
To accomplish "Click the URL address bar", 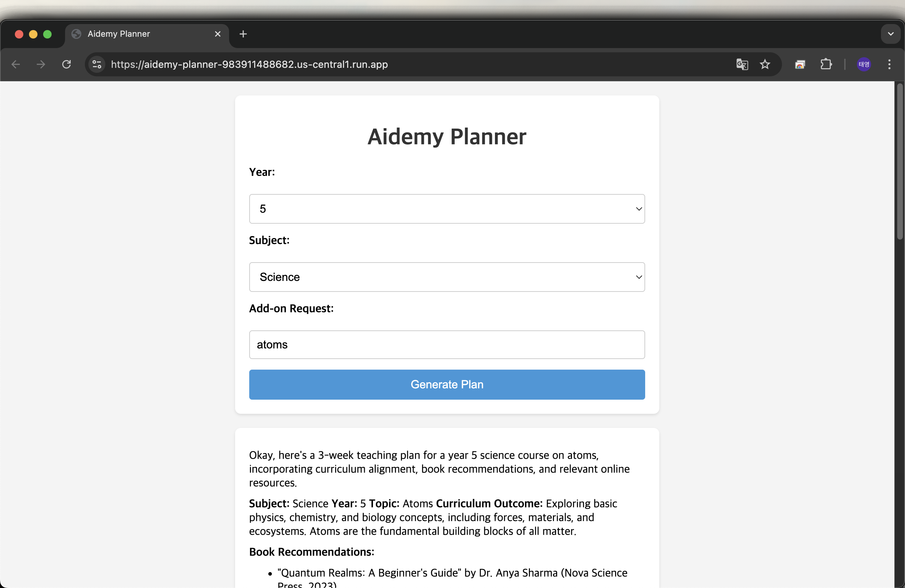I will [418, 64].
